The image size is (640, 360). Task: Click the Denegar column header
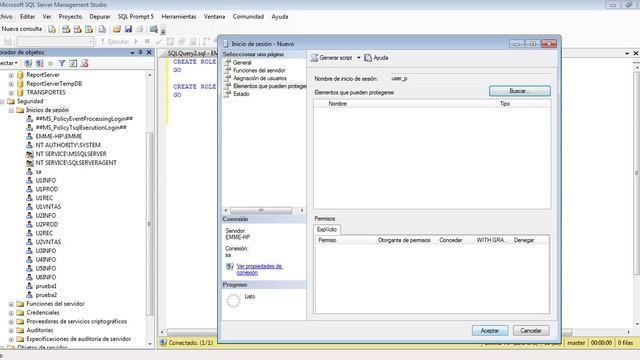coord(524,240)
